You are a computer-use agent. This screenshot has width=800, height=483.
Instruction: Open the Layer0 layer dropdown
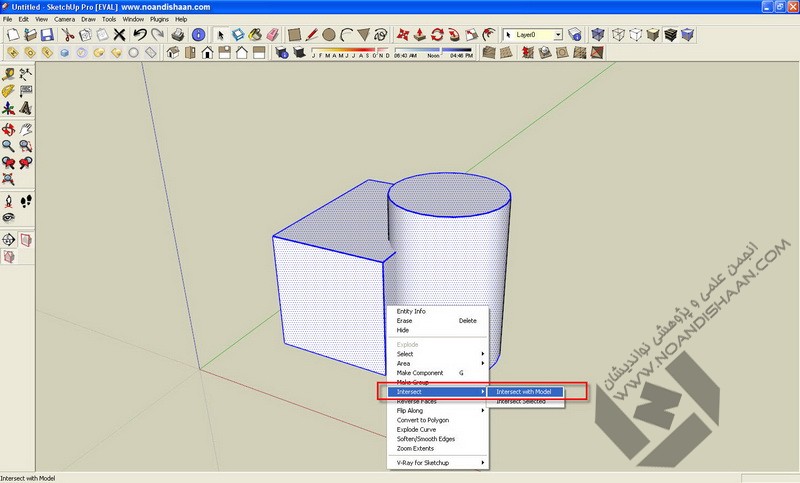pos(558,34)
